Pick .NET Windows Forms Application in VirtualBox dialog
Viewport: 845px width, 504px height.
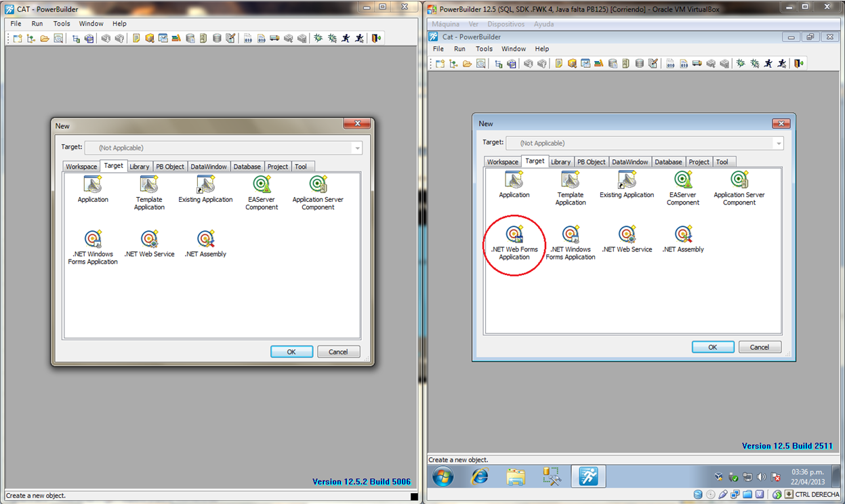pyautogui.click(x=571, y=243)
